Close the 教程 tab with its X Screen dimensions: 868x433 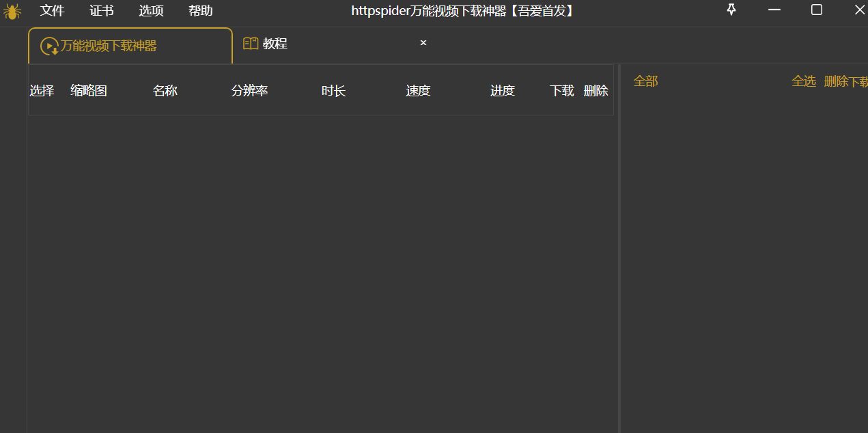[423, 42]
